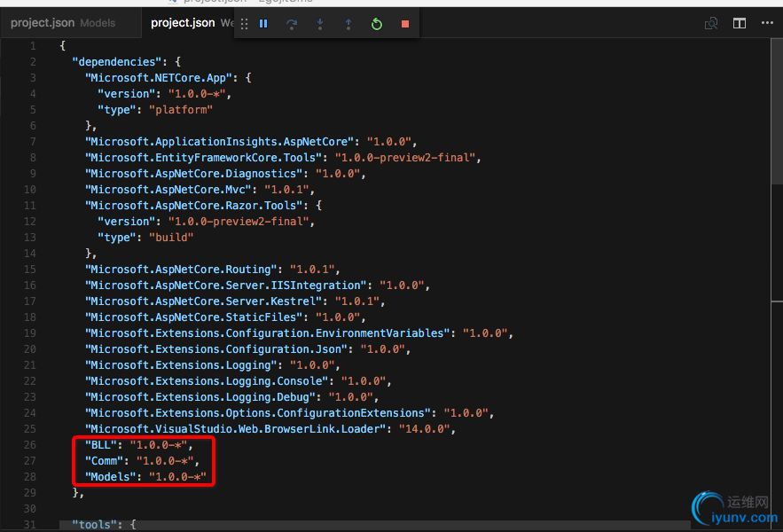Switch to the second project.json tab
The image size is (783, 532).
point(188,23)
